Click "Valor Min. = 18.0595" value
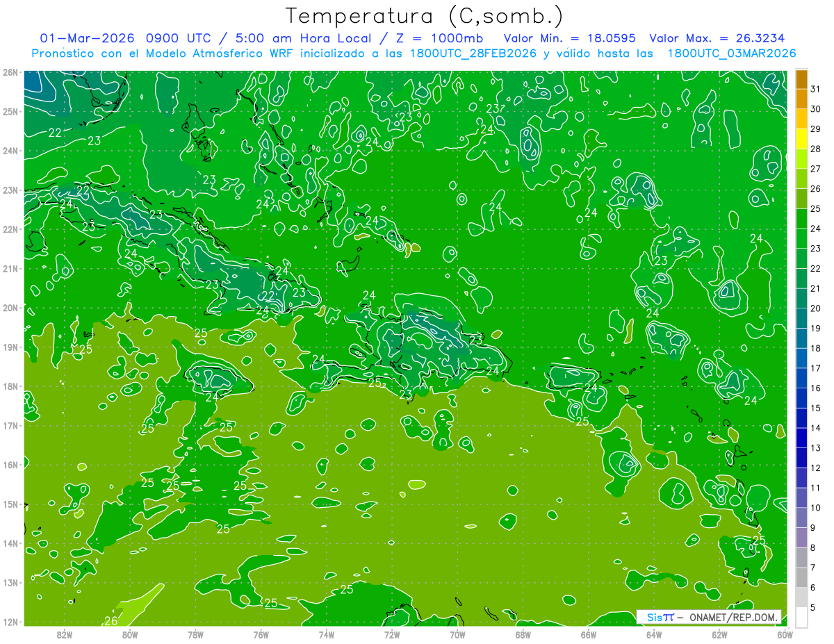This screenshot has width=834, height=644. (x=571, y=38)
